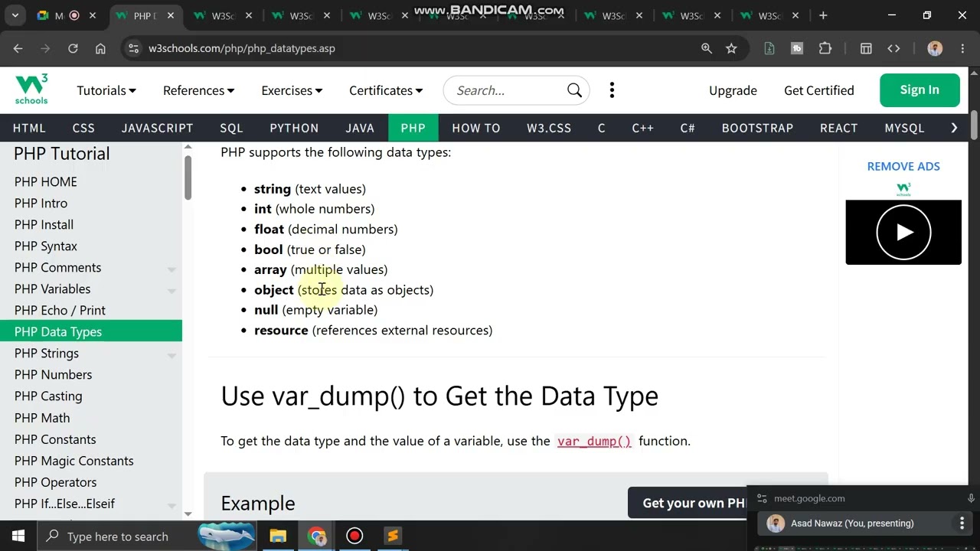
Task: Open the Chrome tab search dropdown
Action: [x=15, y=15]
